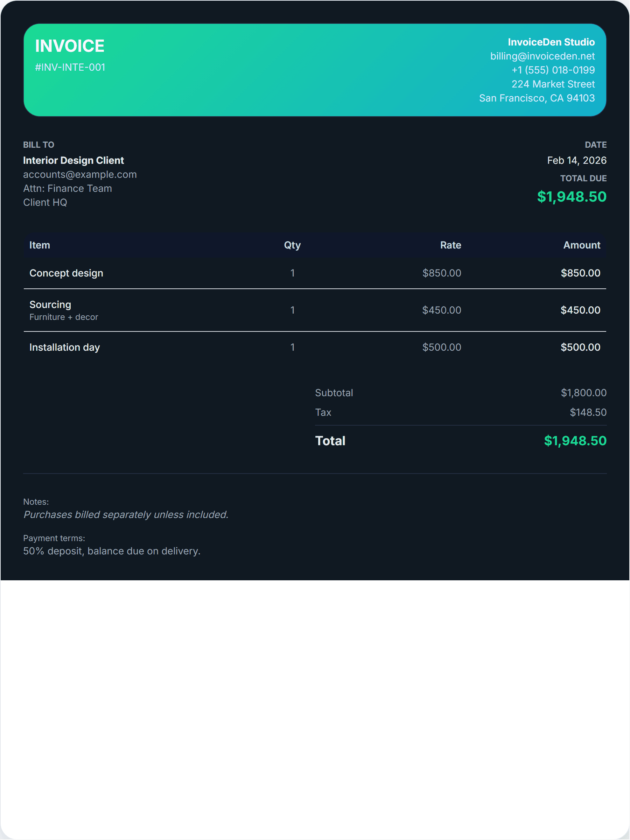Click the Tax value $148.50
This screenshot has width=630, height=840.
click(588, 412)
